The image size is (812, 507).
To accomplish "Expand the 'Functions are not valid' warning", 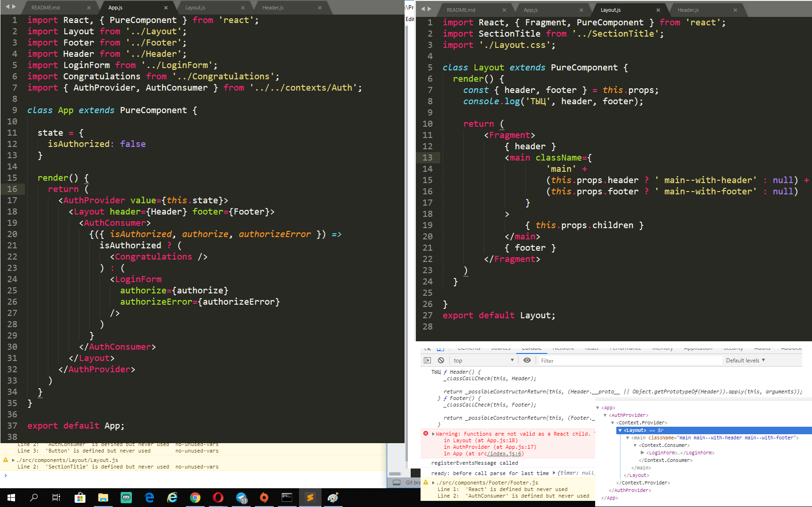I will click(x=433, y=434).
